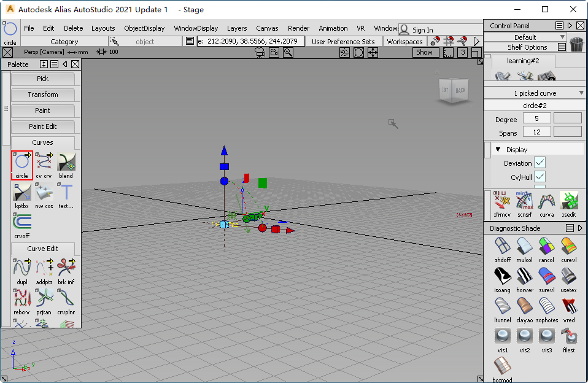
Task: Click the trash can on shelf
Action: [x=576, y=44]
